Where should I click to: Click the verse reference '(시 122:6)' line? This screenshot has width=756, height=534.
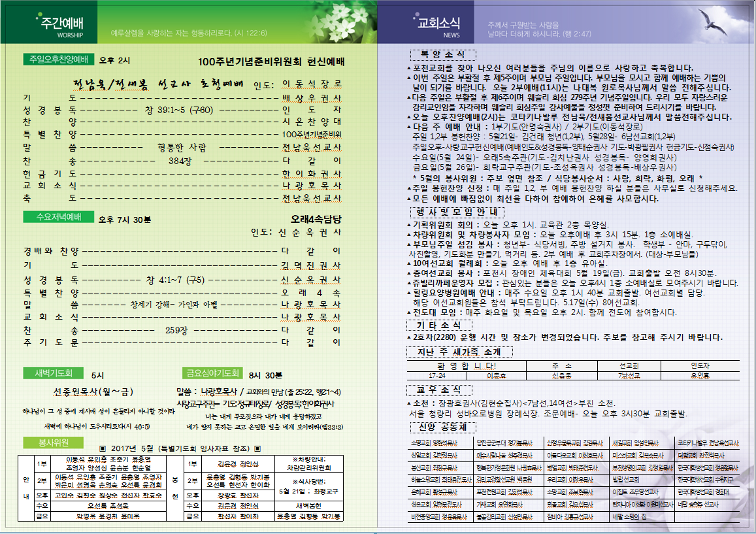pos(189,33)
